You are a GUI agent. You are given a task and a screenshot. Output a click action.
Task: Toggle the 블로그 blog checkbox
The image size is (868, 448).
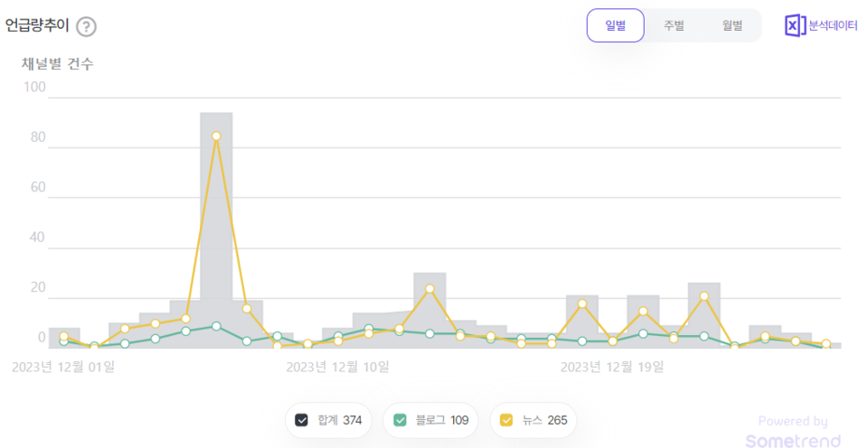tap(399, 420)
